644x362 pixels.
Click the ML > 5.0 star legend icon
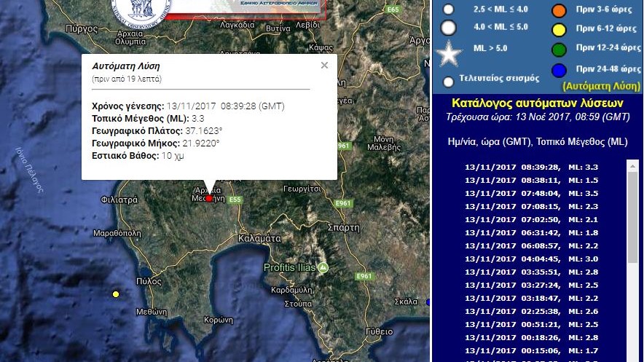point(449,54)
